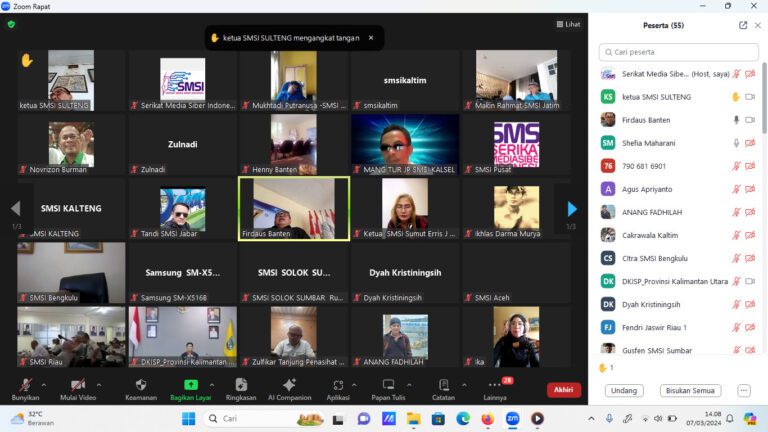768x432 pixels.
Task: Click the green Bagikan Layar share icon
Action: [190, 385]
